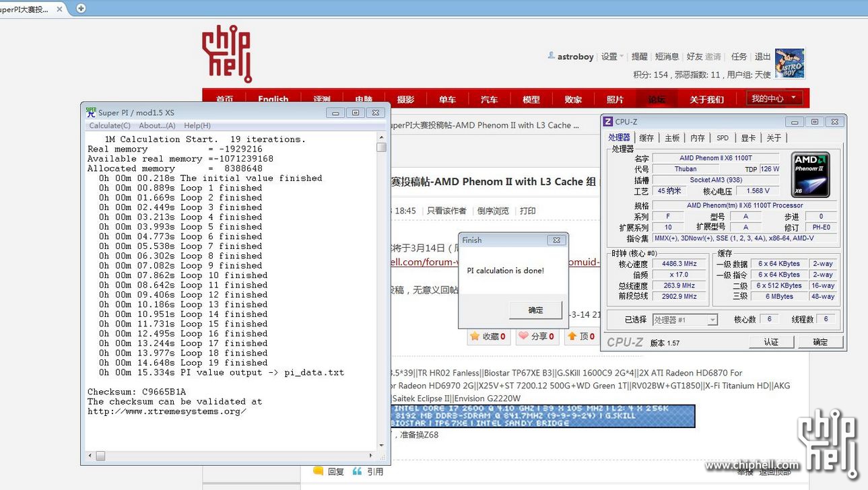The width and height of the screenshot is (868, 490).
Task: Open 提醒 notifications link
Action: point(640,57)
